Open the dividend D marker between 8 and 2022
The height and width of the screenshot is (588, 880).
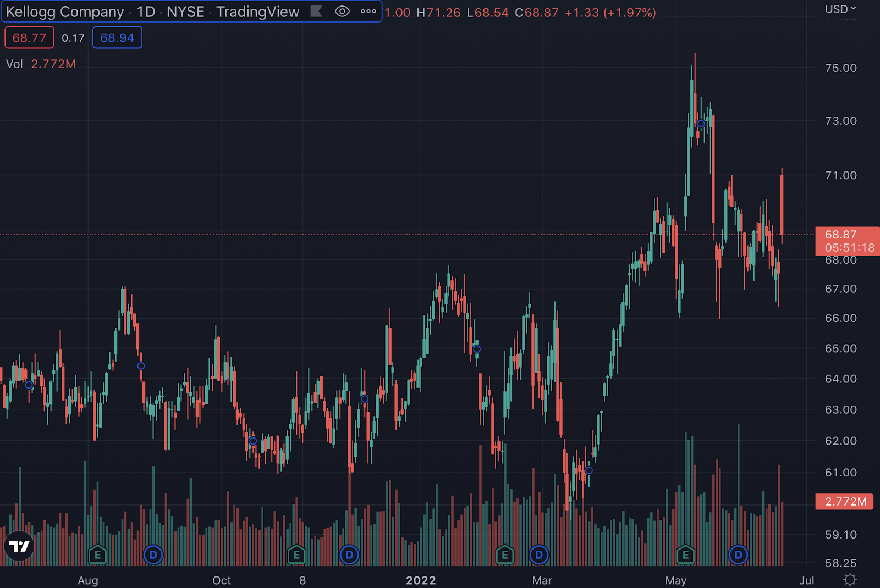pyautogui.click(x=349, y=555)
